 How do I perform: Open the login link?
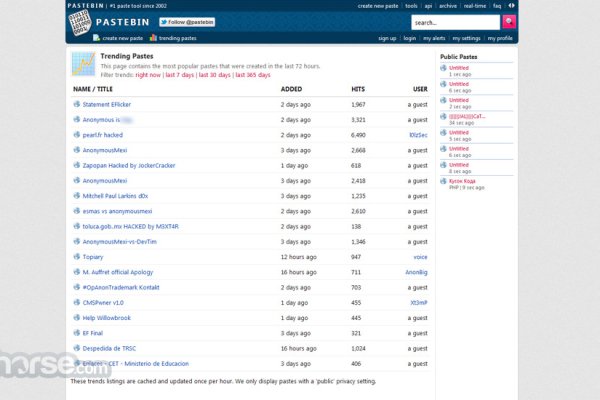pyautogui.click(x=410, y=38)
